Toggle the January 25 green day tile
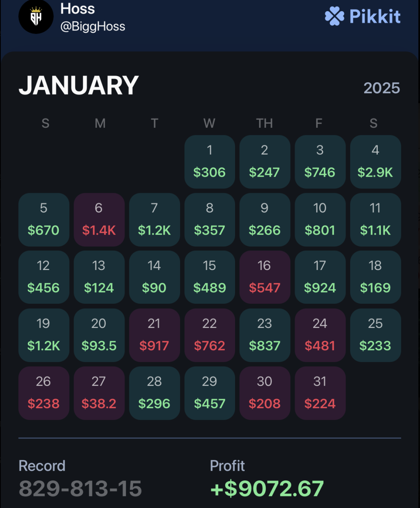Image resolution: width=420 pixels, height=508 pixels. [375, 335]
